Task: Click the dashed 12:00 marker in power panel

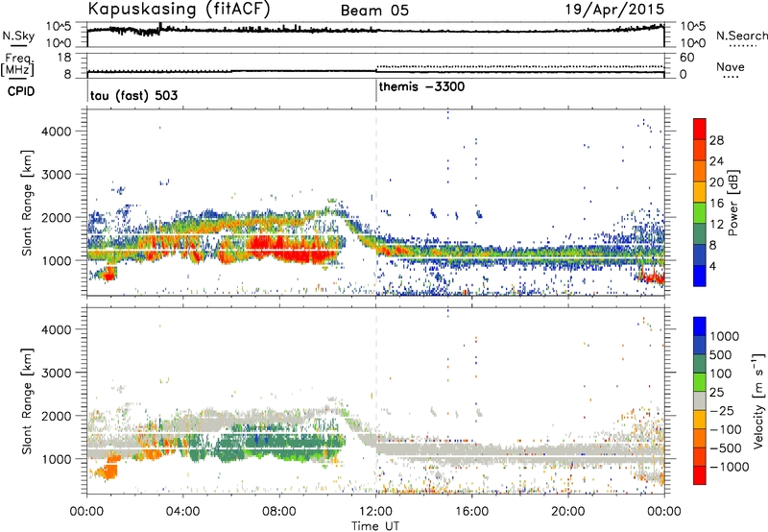Action: point(376,203)
